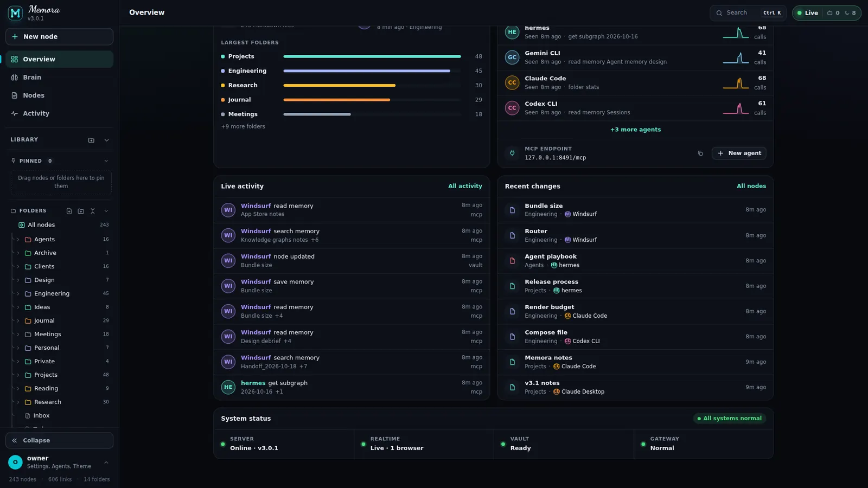Collapse all folders using the Folders header icon

click(93, 211)
